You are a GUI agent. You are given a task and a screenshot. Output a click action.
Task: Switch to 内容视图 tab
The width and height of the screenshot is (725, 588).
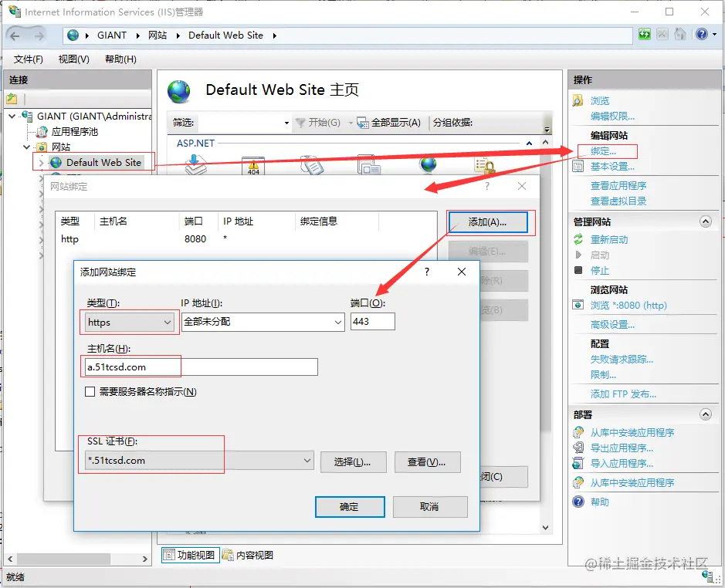point(249,555)
